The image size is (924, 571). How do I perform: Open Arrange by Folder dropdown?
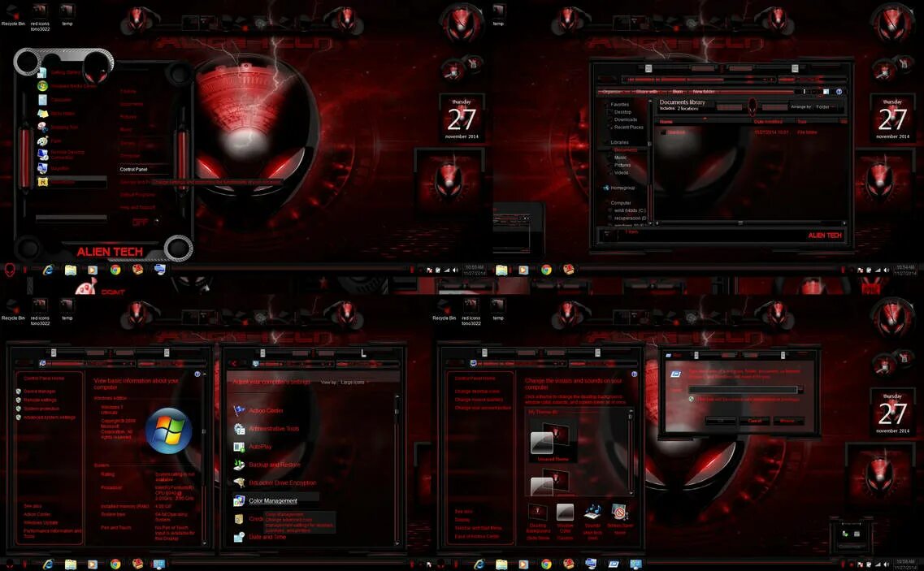click(824, 106)
